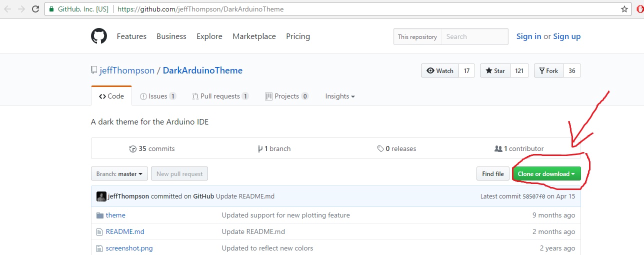Open the forks count 36
The height and width of the screenshot is (255, 644).
pyautogui.click(x=572, y=71)
